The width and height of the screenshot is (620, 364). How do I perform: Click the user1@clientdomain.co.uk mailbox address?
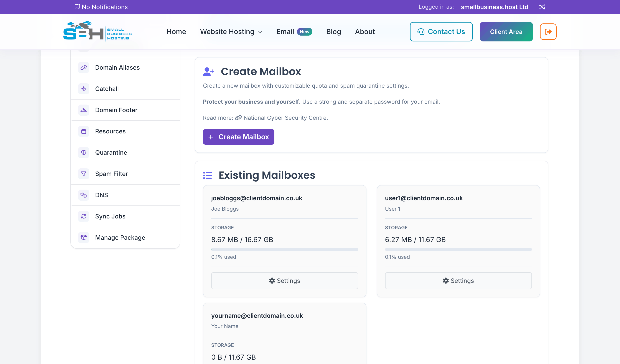(424, 198)
